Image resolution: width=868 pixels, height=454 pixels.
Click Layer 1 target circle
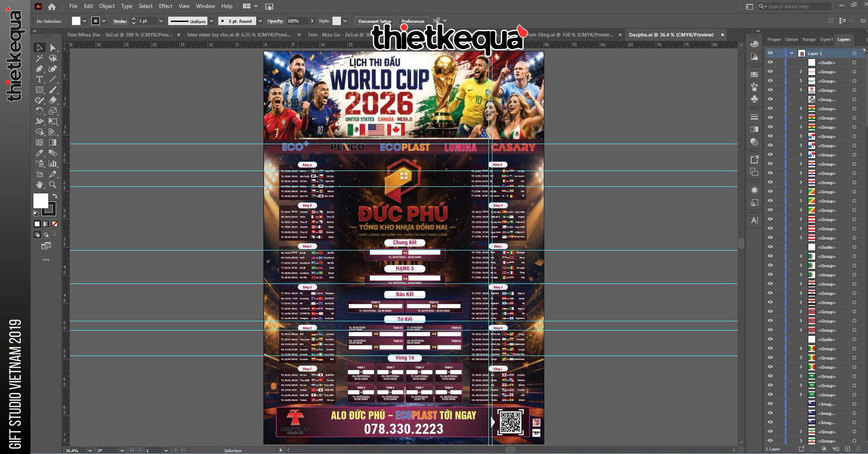pos(854,53)
